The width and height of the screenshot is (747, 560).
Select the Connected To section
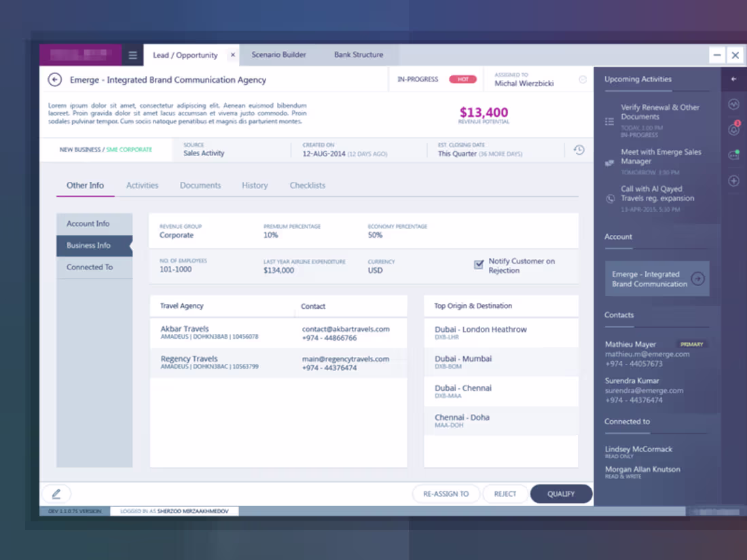(89, 267)
